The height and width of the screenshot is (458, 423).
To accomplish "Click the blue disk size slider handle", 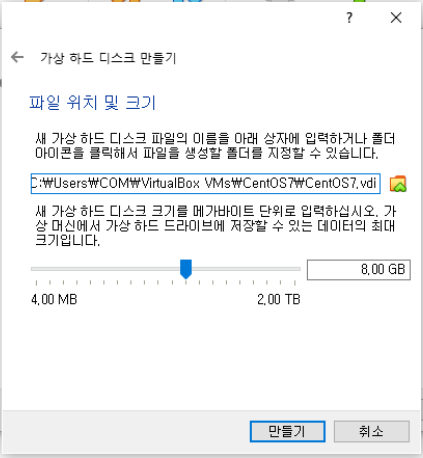I will coord(186,269).
